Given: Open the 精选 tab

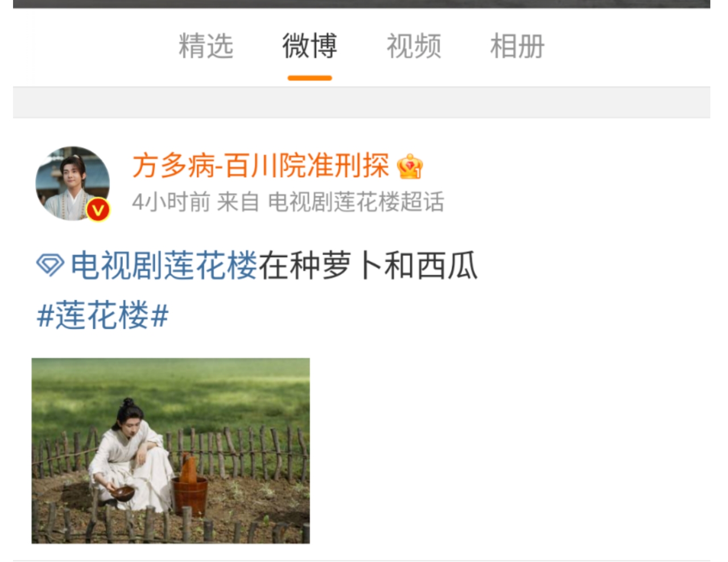Looking at the screenshot, I should pyautogui.click(x=206, y=46).
